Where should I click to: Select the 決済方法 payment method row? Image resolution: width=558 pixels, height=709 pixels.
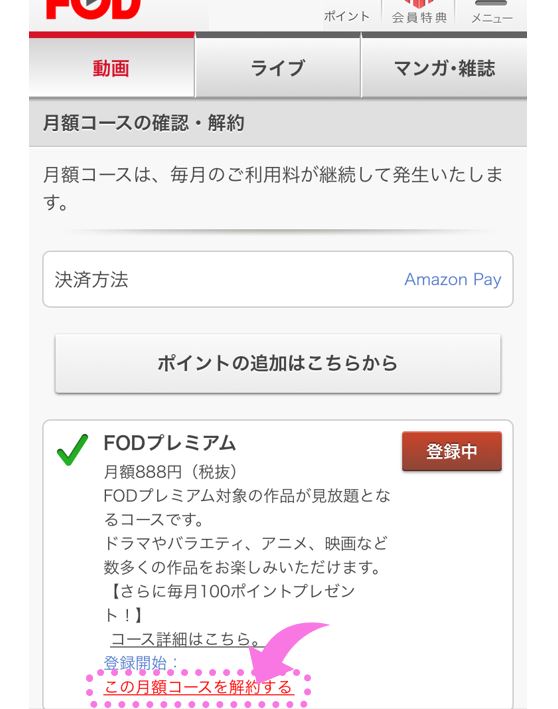[x=278, y=279]
